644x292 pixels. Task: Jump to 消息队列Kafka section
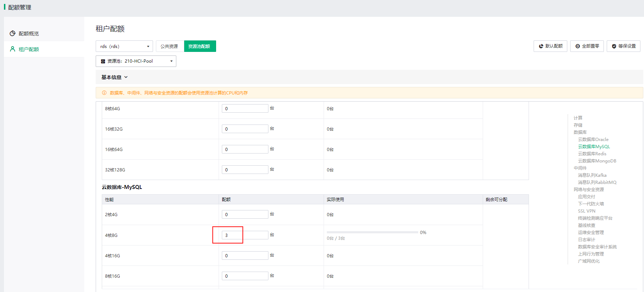pyautogui.click(x=592, y=175)
